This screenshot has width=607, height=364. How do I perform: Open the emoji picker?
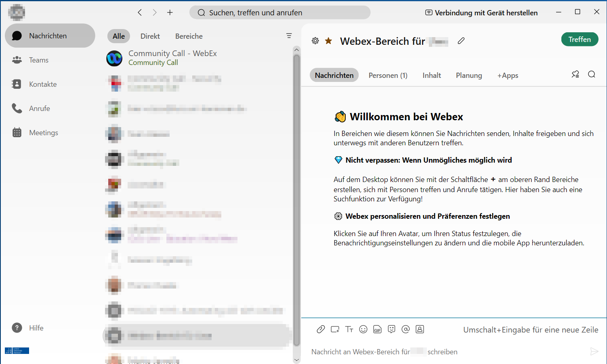pyautogui.click(x=363, y=329)
